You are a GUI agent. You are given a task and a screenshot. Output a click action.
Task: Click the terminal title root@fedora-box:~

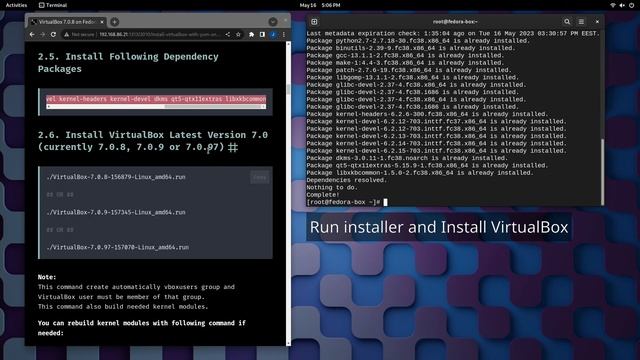455,22
